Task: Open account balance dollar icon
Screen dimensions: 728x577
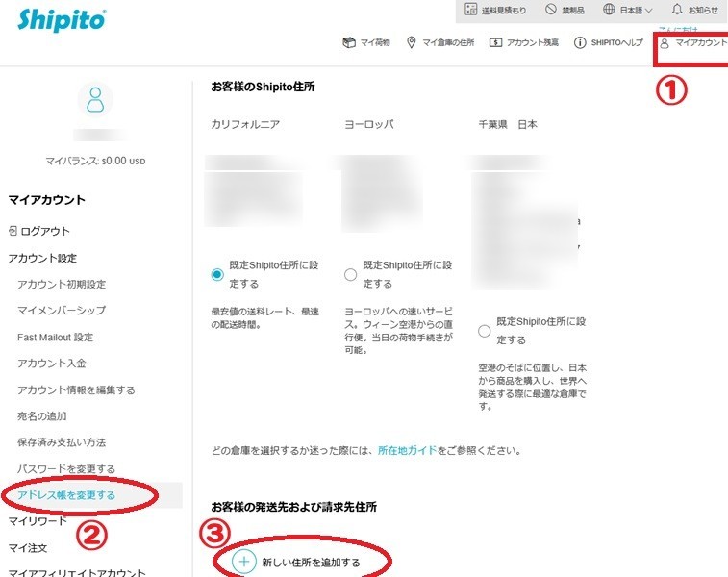Action: (495, 42)
